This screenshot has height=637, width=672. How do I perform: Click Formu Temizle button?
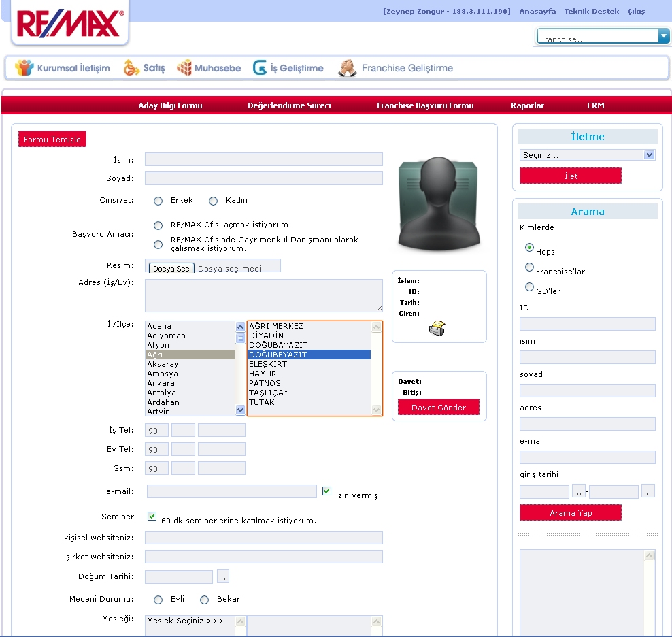[x=52, y=139]
